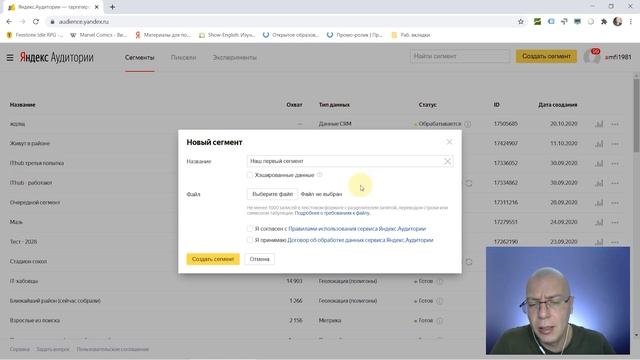
Task: Bookmark this page with the star
Action: pyautogui.click(x=521, y=22)
